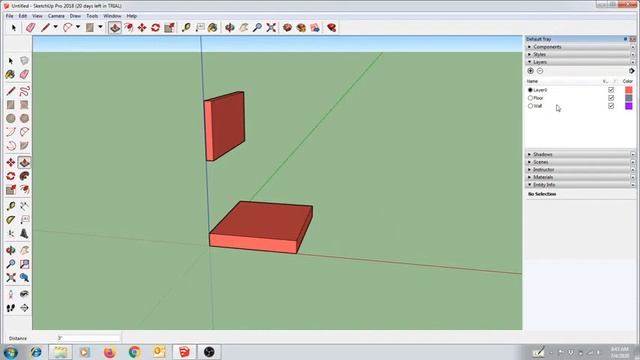
Task: Open the Draw menu
Action: (x=75, y=16)
